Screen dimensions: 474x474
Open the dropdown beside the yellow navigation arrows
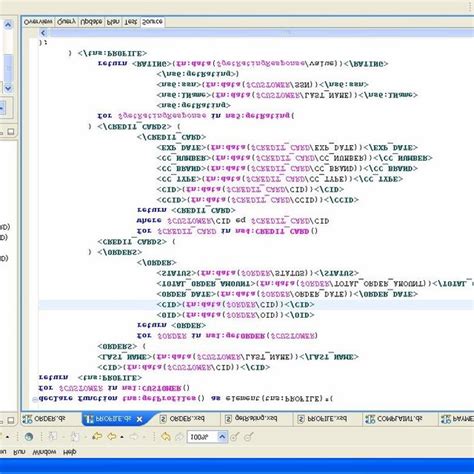(122, 437)
